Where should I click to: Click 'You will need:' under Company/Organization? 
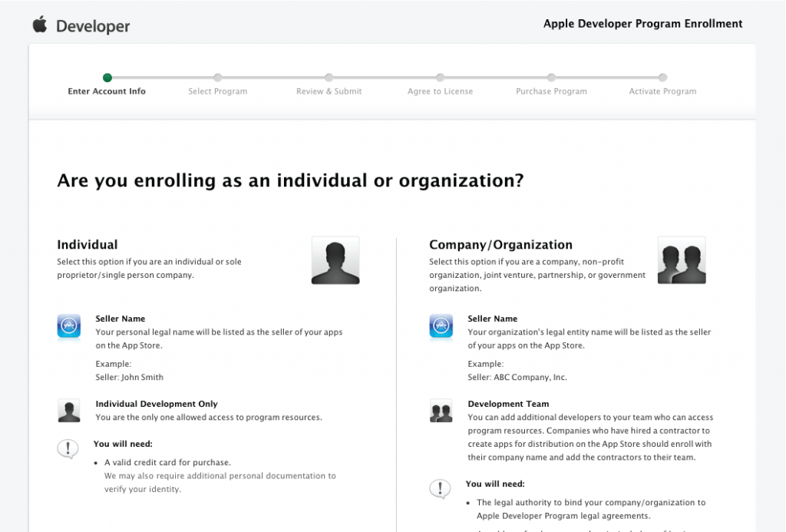495,484
